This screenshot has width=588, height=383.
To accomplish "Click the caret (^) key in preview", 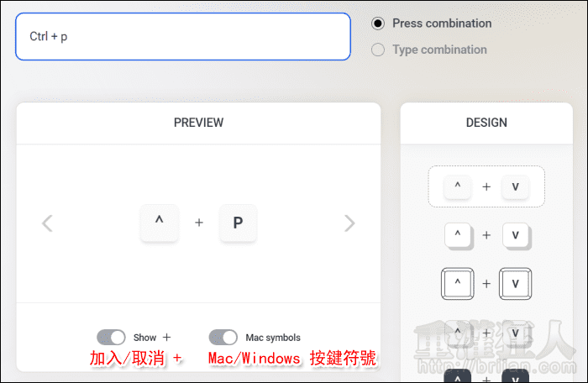I will pos(159,223).
